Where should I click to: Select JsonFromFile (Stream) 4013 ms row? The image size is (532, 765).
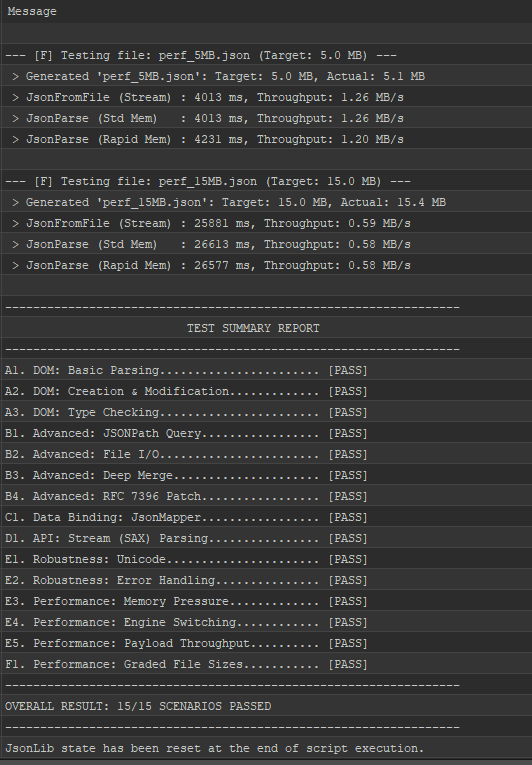click(x=266, y=97)
